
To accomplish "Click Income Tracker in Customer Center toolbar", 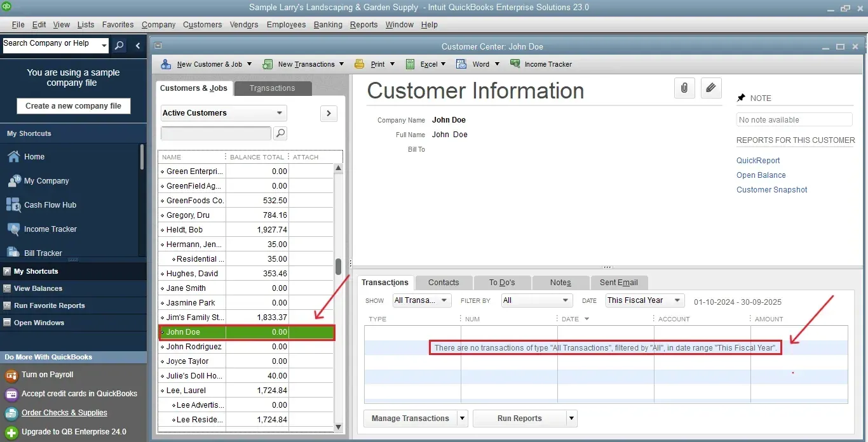I will (541, 64).
